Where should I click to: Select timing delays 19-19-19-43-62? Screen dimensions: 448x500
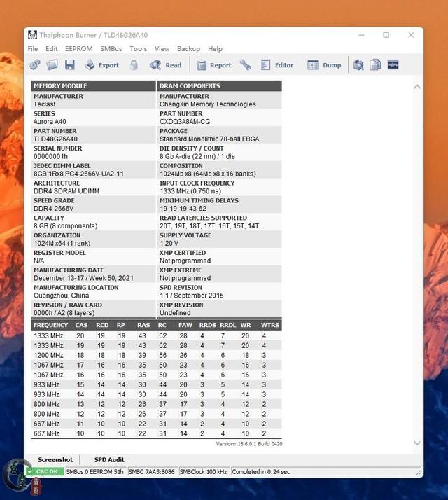tap(183, 209)
